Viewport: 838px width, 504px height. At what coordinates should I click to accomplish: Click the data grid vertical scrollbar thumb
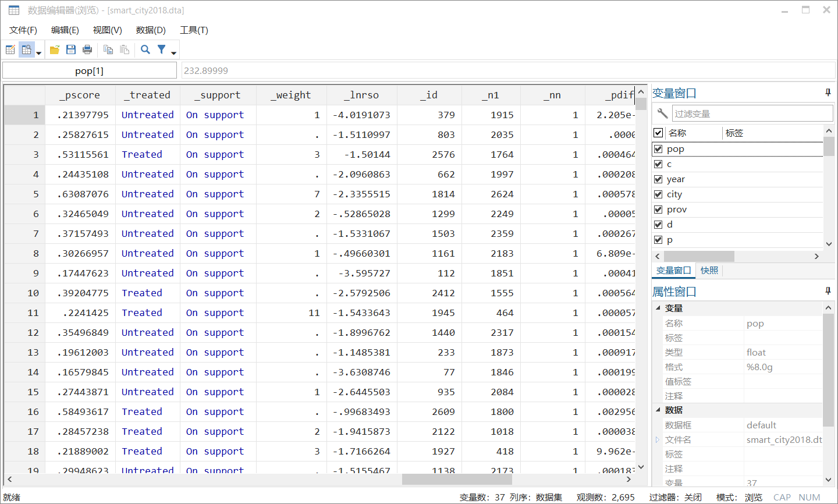641,104
